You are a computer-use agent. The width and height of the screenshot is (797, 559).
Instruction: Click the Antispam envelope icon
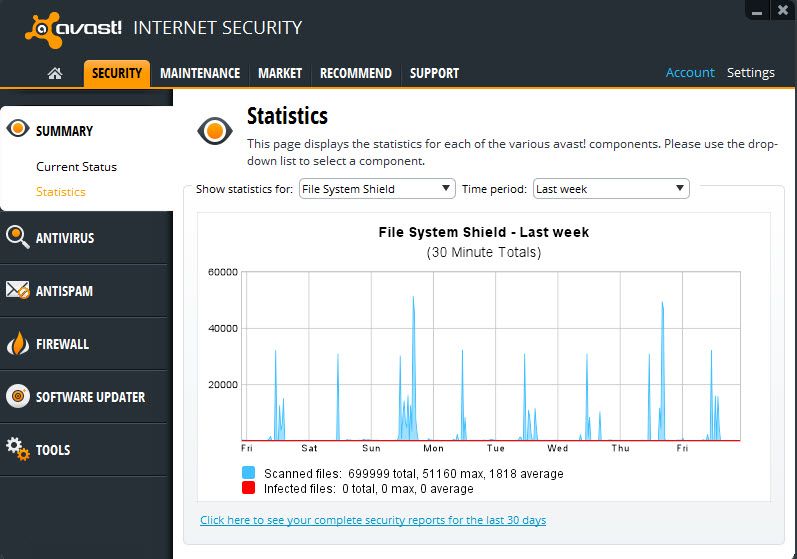point(18,290)
